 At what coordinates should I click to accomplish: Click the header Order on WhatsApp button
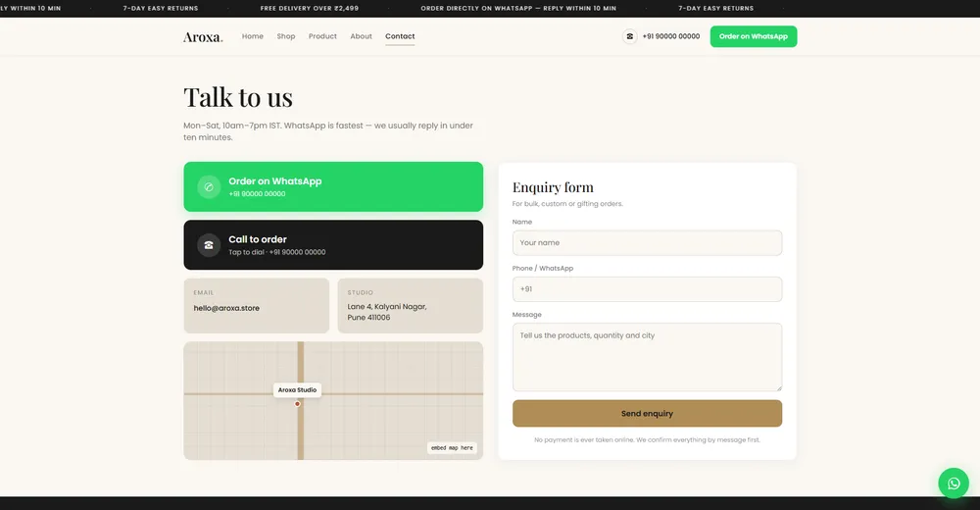[753, 36]
